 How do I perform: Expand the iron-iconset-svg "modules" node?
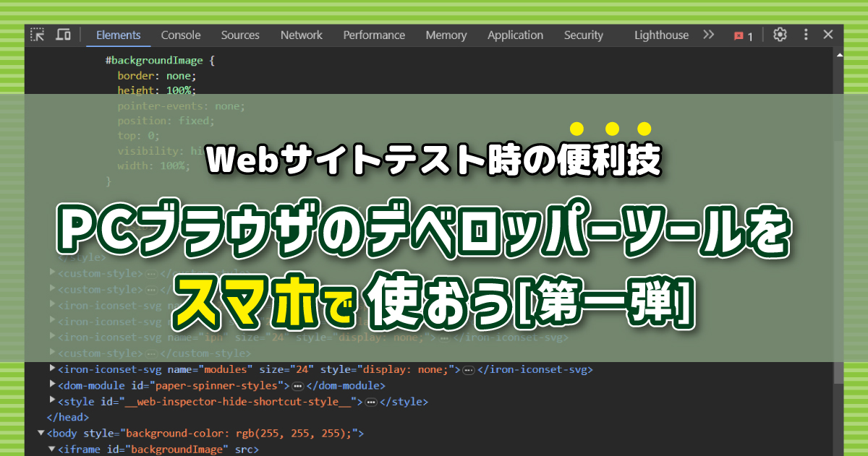pos(53,369)
